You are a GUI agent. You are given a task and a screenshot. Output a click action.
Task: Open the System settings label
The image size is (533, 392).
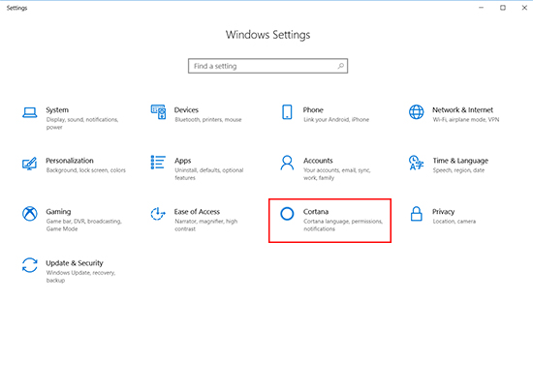pos(57,110)
